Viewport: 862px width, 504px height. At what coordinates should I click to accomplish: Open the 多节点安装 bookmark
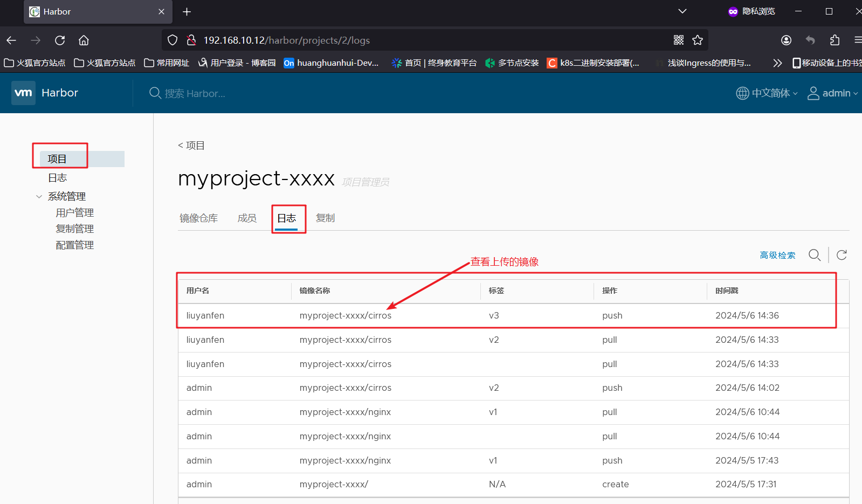pos(512,63)
